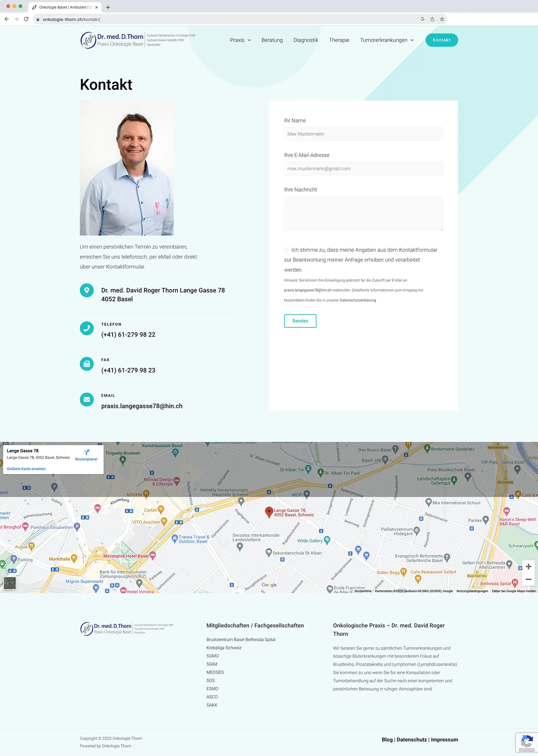Open the Diagnostik page
The width and height of the screenshot is (538, 756).
tap(306, 40)
